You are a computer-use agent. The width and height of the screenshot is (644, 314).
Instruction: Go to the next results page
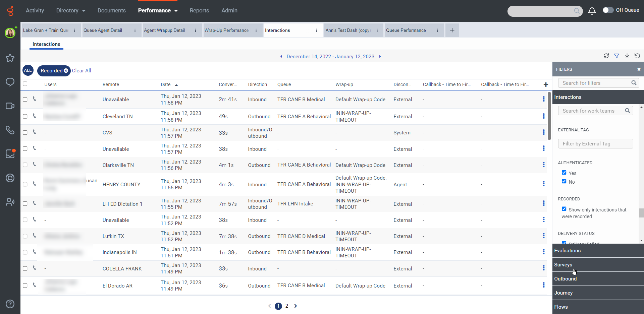click(x=296, y=306)
